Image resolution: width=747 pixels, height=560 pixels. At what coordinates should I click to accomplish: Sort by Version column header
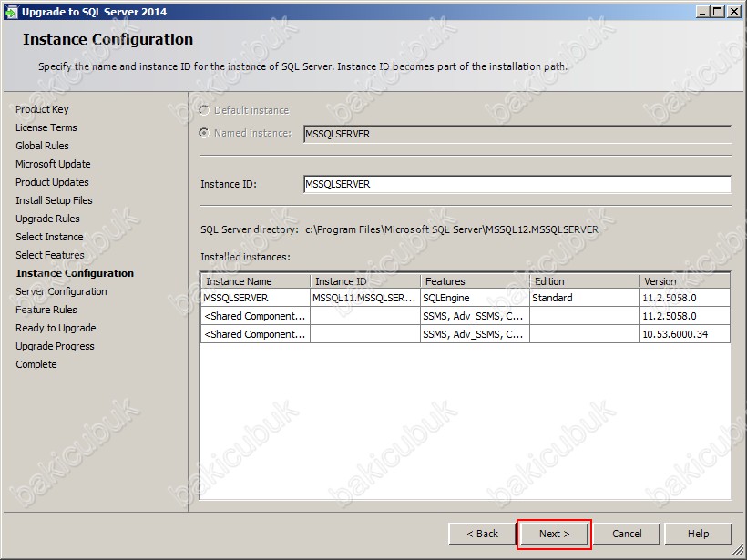(x=684, y=281)
